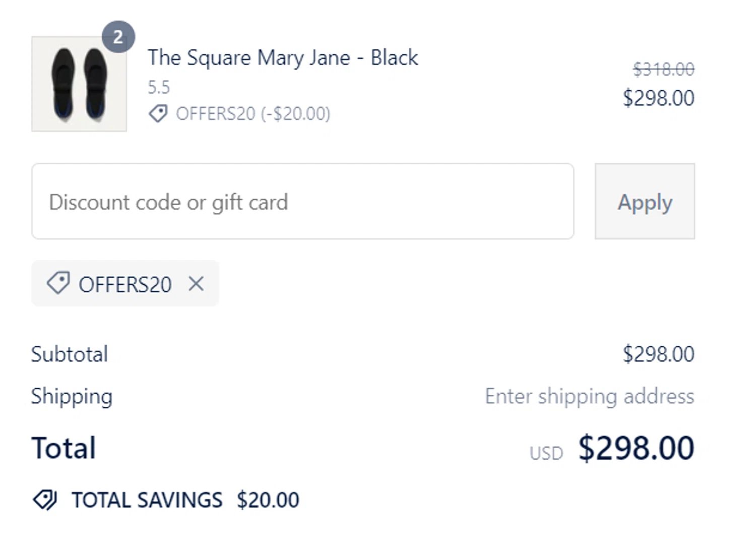Click the Shipping label
756x554 pixels.
point(72,396)
